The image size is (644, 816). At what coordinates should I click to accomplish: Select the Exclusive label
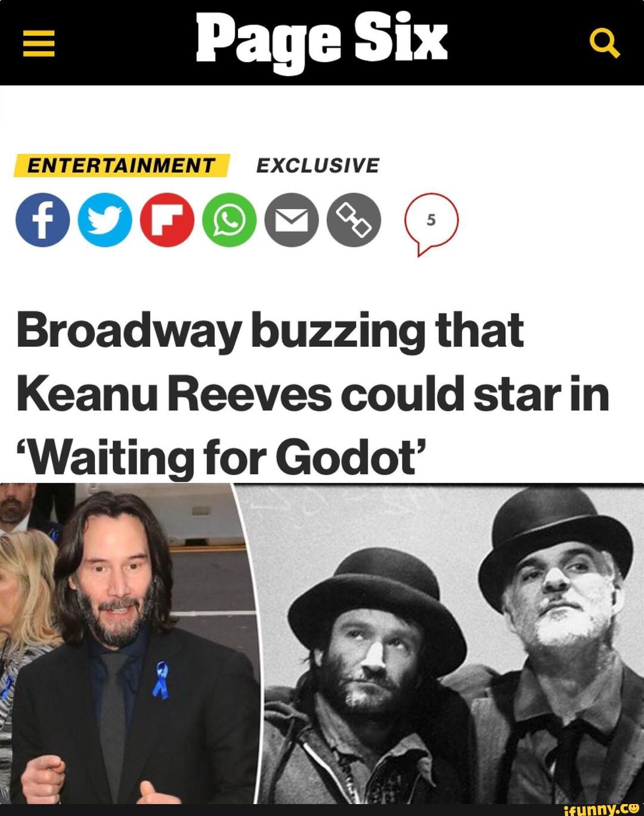(317, 165)
